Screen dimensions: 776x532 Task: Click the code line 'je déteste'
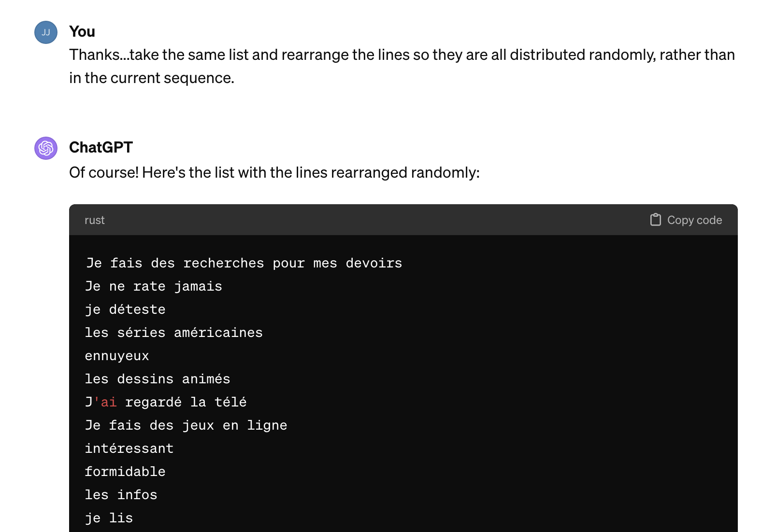tap(126, 309)
